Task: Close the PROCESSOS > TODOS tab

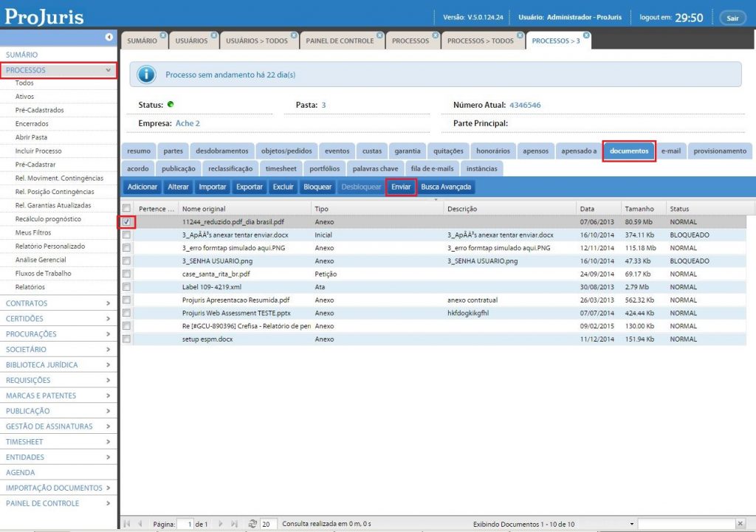Action: (x=520, y=35)
